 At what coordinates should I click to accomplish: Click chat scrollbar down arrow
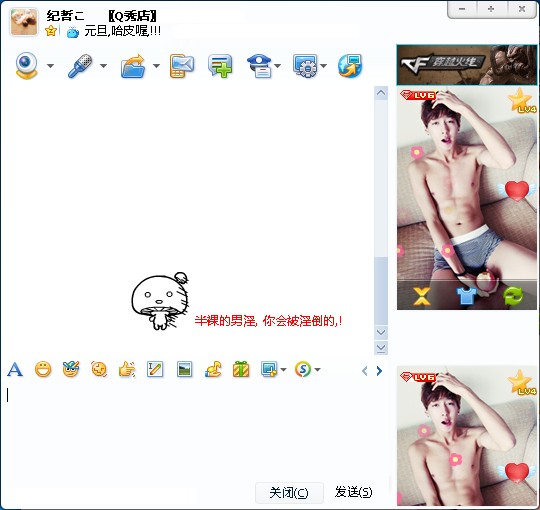pyautogui.click(x=381, y=332)
